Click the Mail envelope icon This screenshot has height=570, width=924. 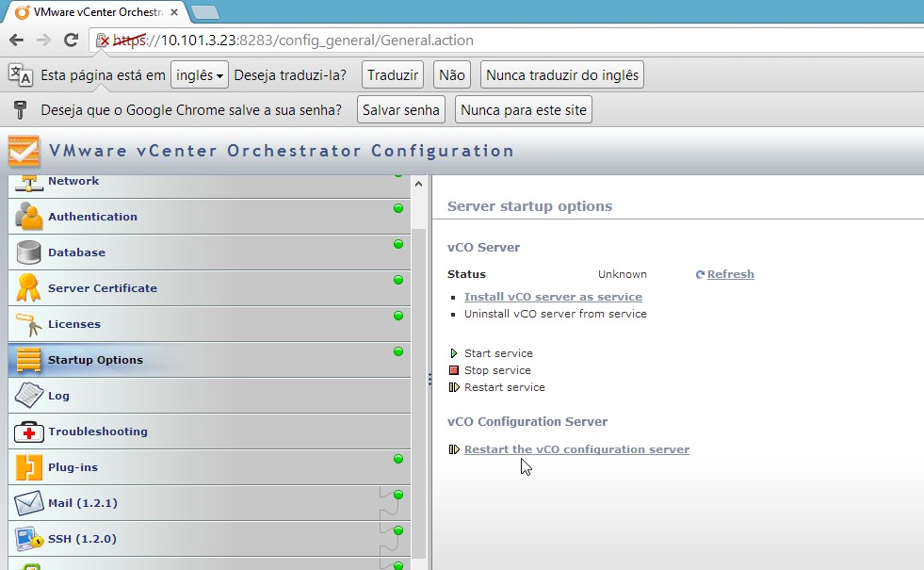coord(29,503)
